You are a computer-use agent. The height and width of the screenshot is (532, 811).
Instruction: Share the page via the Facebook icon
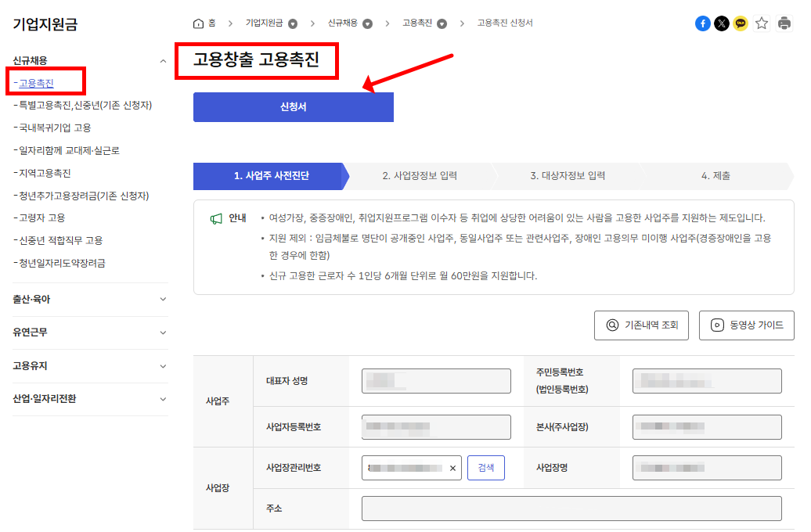point(702,23)
